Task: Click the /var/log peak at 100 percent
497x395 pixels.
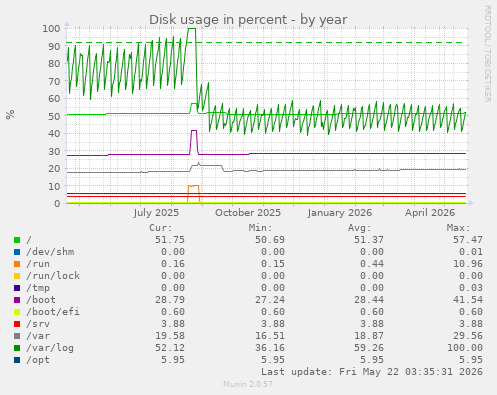Action: (192, 29)
